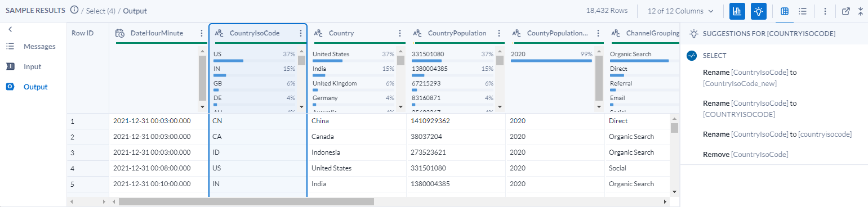Viewport: 868px width, 207px height.
Task: Collapse the results panel with arrows icon
Action: pyautogui.click(x=861, y=11)
